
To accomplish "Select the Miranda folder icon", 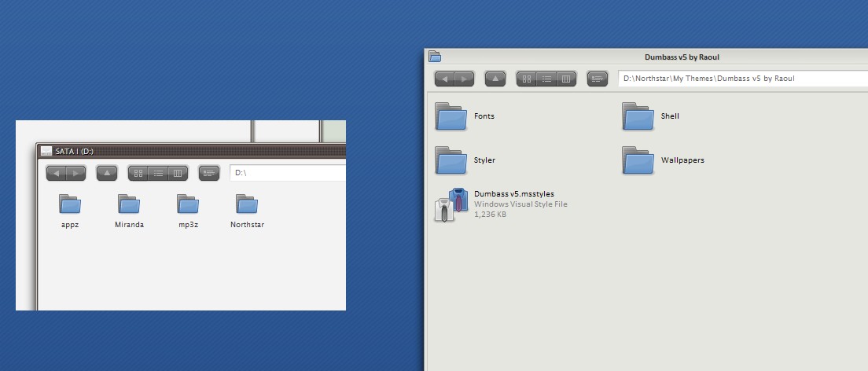I will click(129, 204).
